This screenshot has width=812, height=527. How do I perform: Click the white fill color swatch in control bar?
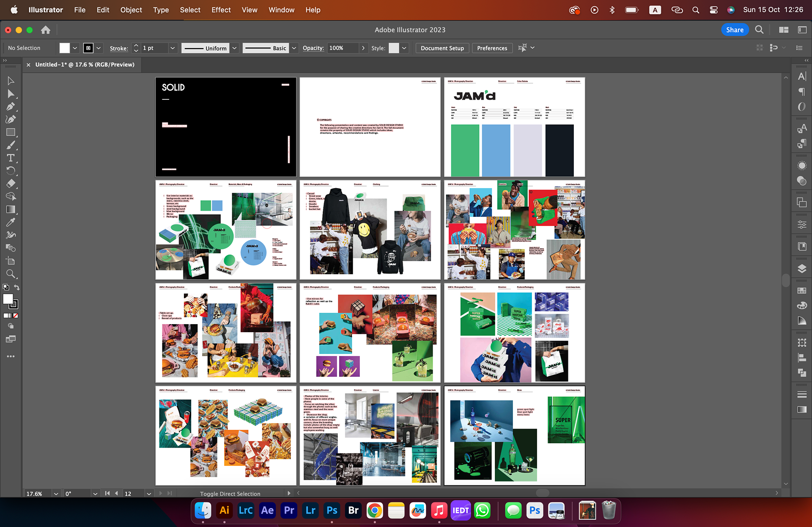click(x=64, y=48)
